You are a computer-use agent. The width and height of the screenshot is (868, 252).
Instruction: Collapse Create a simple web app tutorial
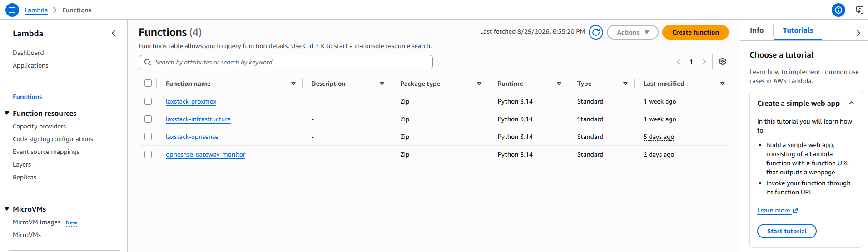pos(852,103)
